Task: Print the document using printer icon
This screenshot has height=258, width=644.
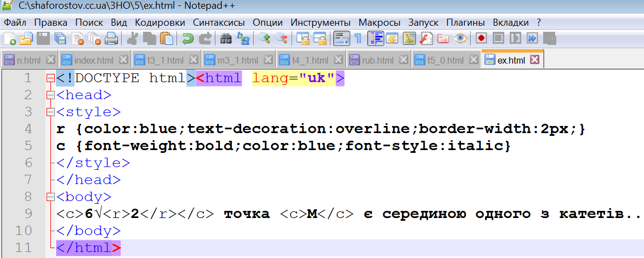Action: (111, 38)
